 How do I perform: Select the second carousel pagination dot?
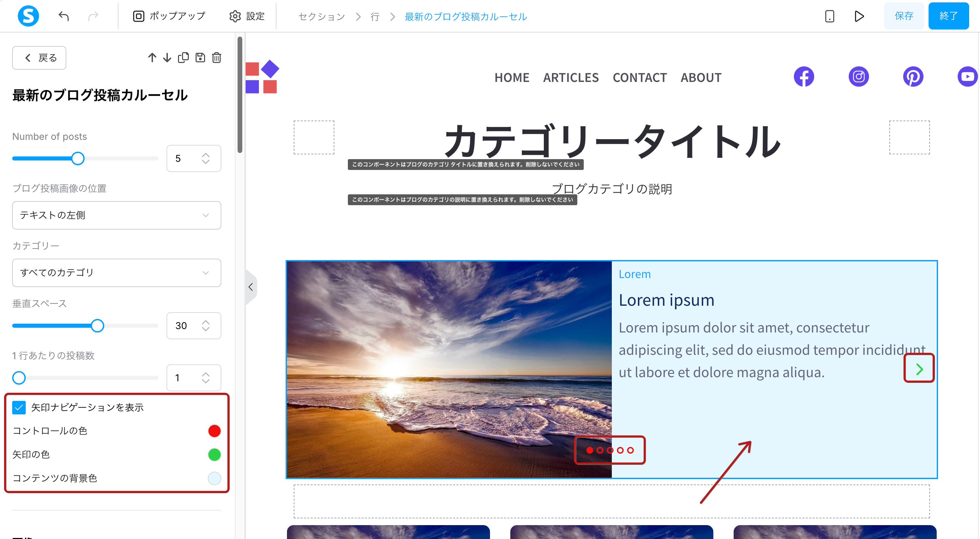click(600, 450)
